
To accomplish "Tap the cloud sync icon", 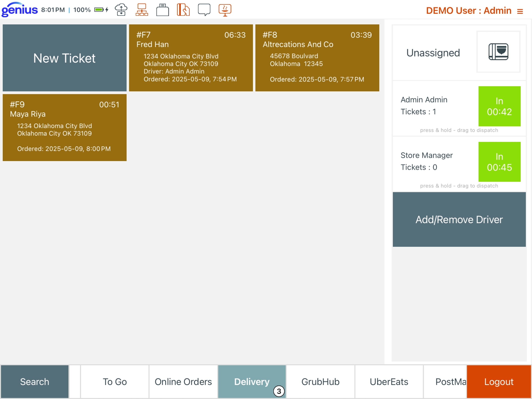I will tap(121, 10).
